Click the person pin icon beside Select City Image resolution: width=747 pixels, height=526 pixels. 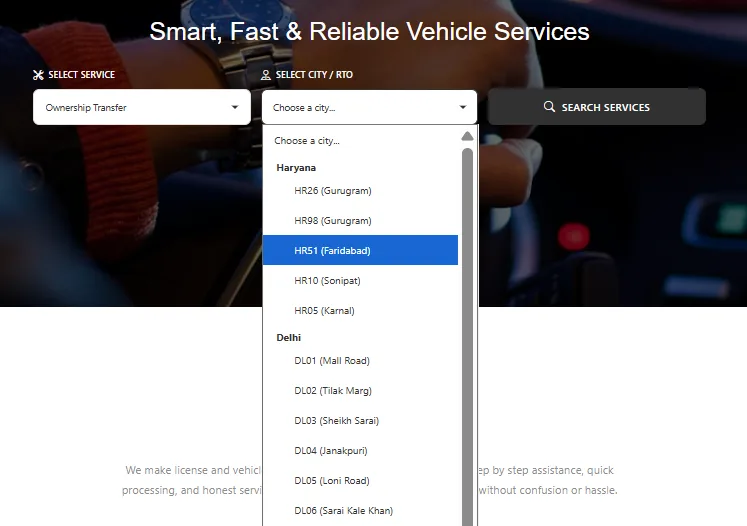pos(266,75)
